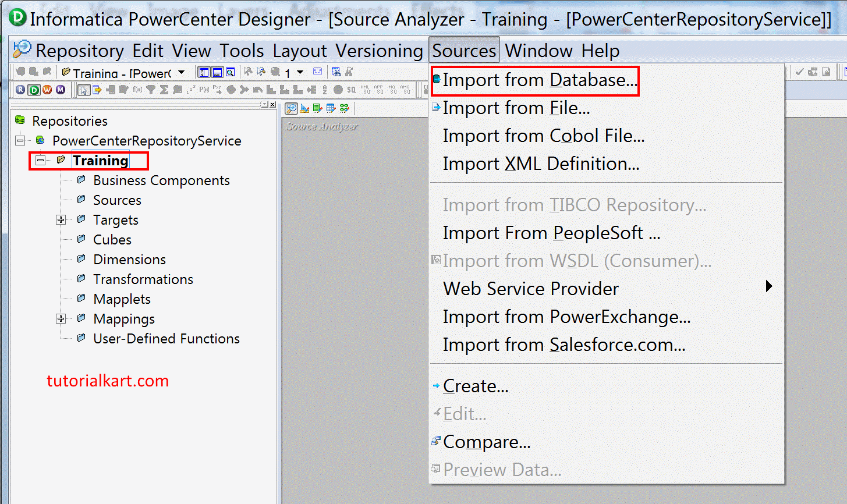This screenshot has height=504, width=847.
Task: Toggle the Output window view button
Action: 217,72
